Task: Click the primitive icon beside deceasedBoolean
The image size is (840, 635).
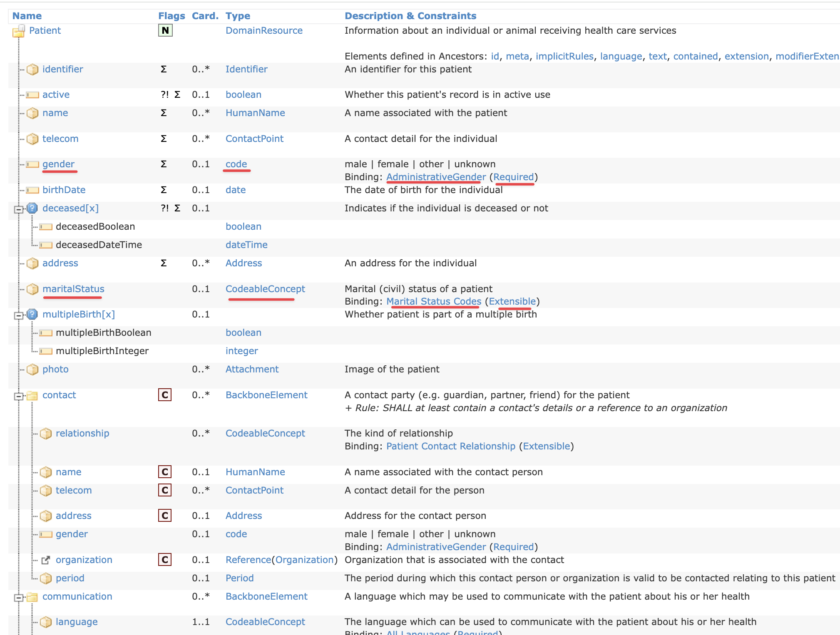Action: click(46, 227)
